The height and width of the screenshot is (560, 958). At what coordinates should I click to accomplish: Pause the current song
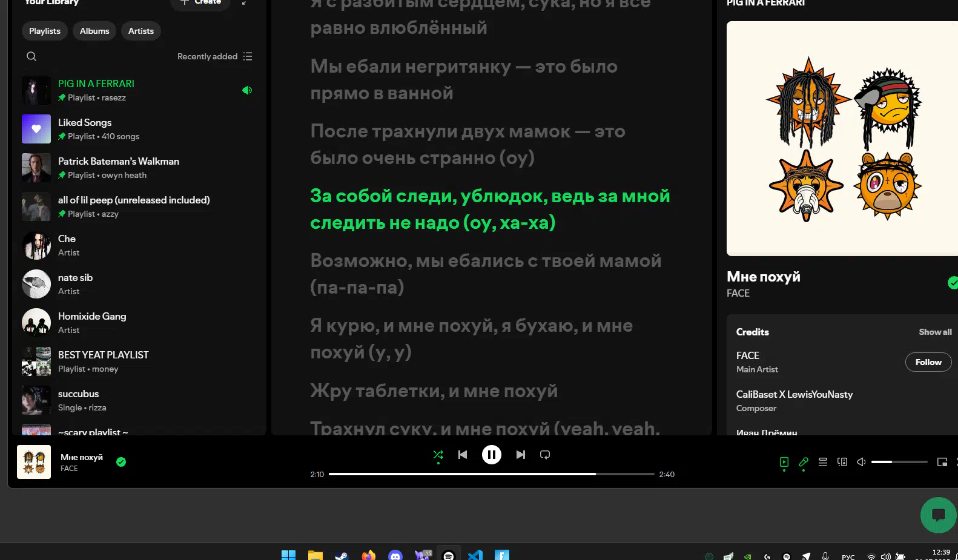point(492,455)
